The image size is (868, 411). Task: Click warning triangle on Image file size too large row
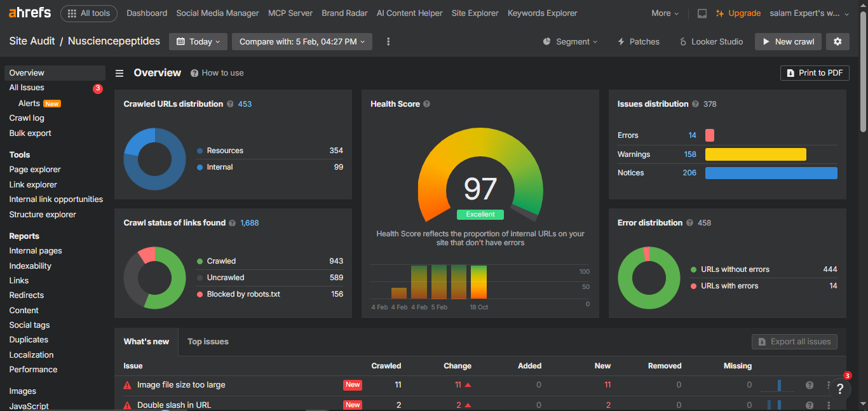coord(128,385)
